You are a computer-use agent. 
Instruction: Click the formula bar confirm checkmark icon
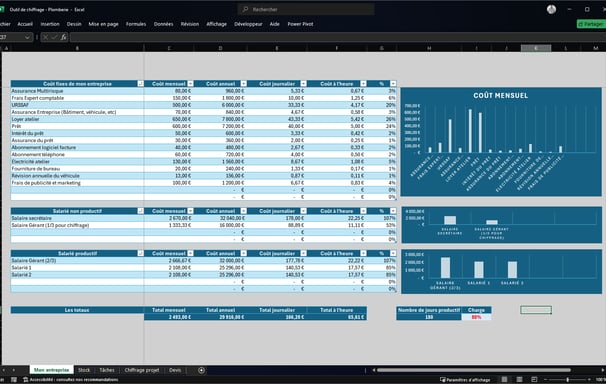coord(54,37)
